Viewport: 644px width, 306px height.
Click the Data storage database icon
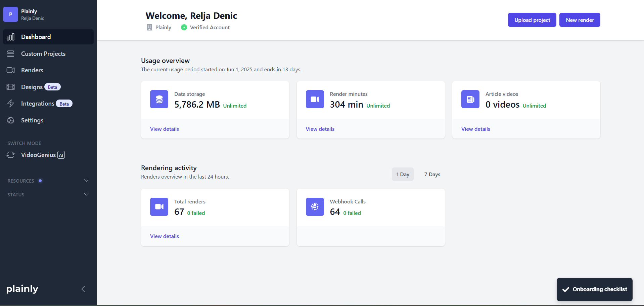coord(159,99)
